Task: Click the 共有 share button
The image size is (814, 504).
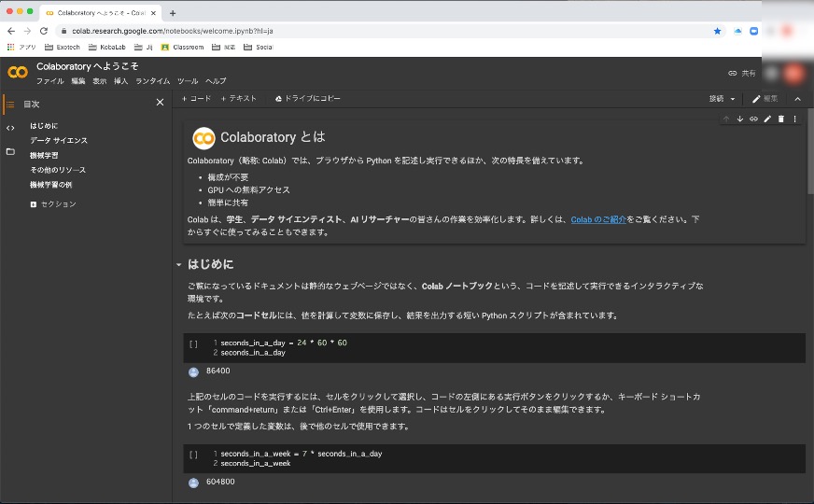Action: (742, 73)
